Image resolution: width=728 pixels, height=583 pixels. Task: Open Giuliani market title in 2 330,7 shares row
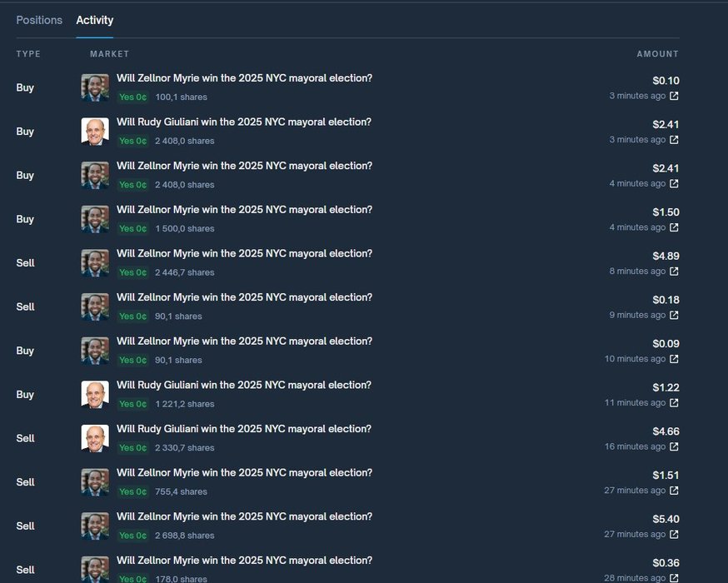[244, 429]
